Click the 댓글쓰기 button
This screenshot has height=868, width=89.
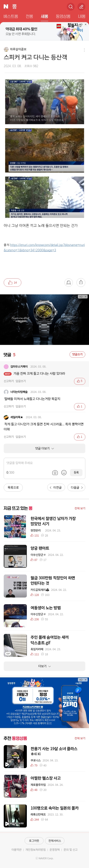pos(77,354)
